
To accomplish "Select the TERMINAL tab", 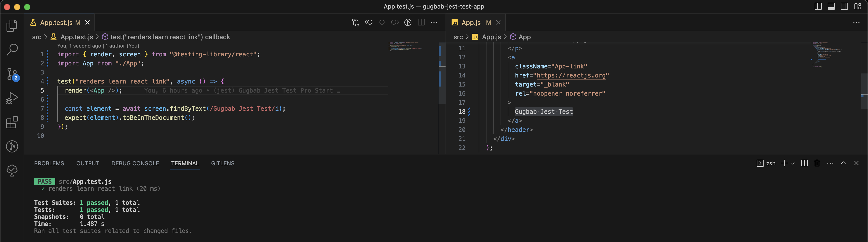I will click(x=185, y=163).
